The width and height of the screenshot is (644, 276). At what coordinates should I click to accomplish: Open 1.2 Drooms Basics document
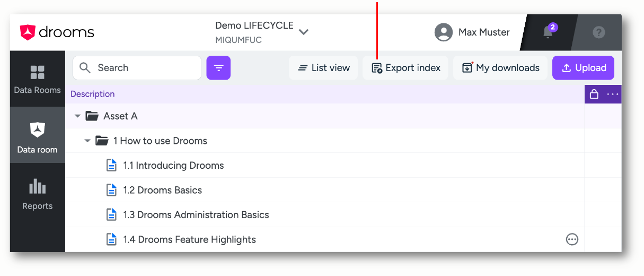pyautogui.click(x=162, y=190)
